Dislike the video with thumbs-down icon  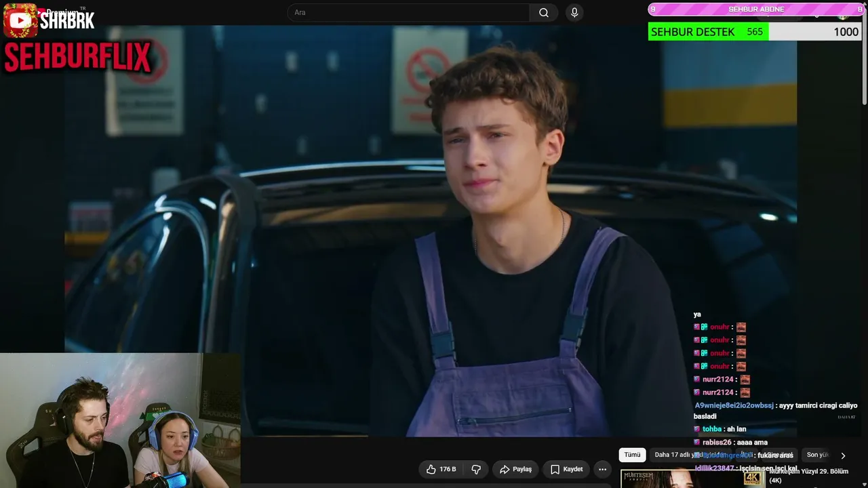pyautogui.click(x=476, y=469)
